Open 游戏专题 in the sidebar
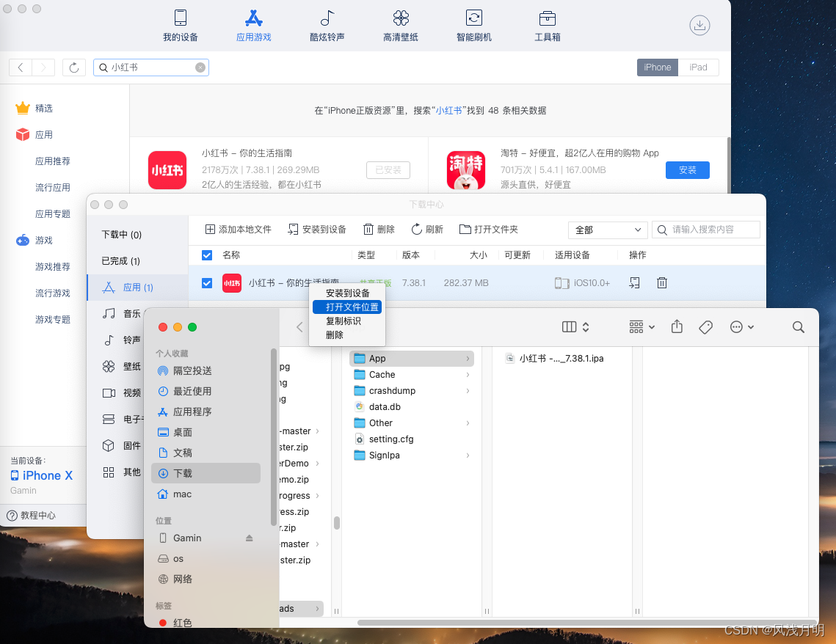This screenshot has height=644, width=836. (x=53, y=320)
